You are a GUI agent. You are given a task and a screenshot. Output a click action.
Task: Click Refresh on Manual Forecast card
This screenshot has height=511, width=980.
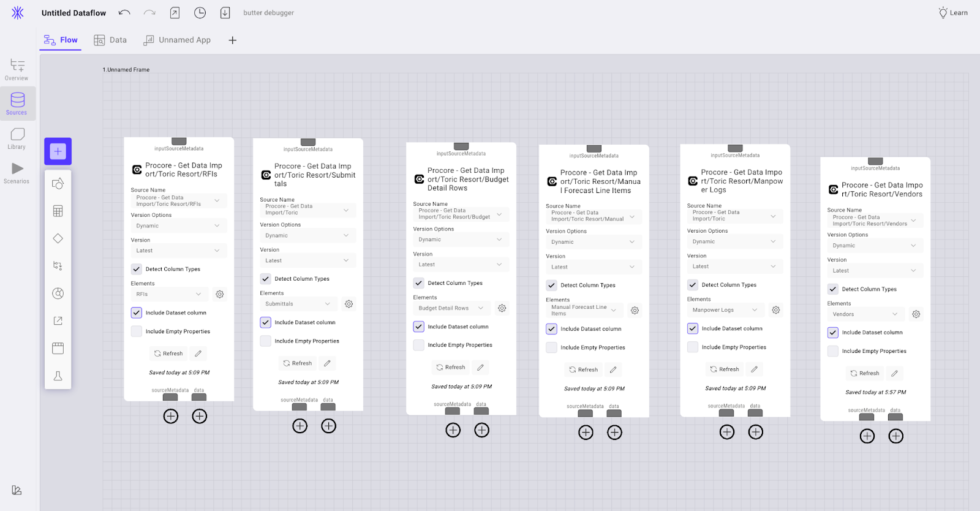click(x=584, y=370)
